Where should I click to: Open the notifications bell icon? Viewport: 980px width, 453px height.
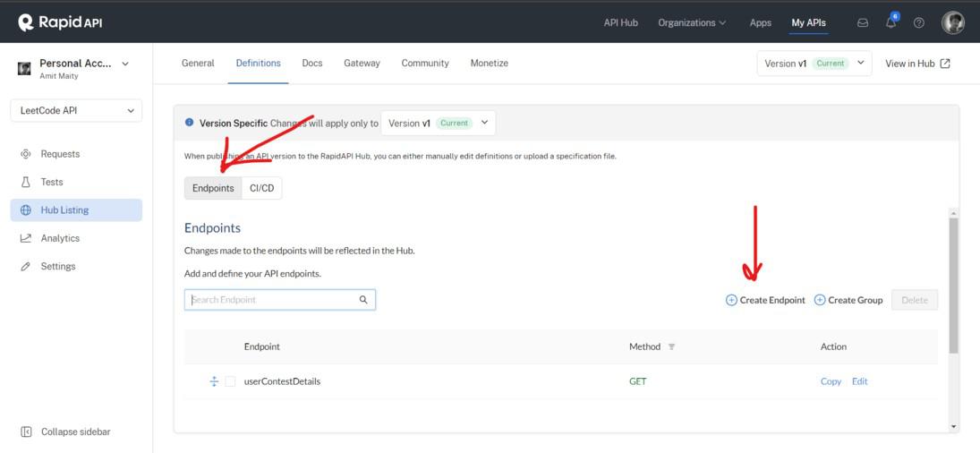(x=891, y=22)
